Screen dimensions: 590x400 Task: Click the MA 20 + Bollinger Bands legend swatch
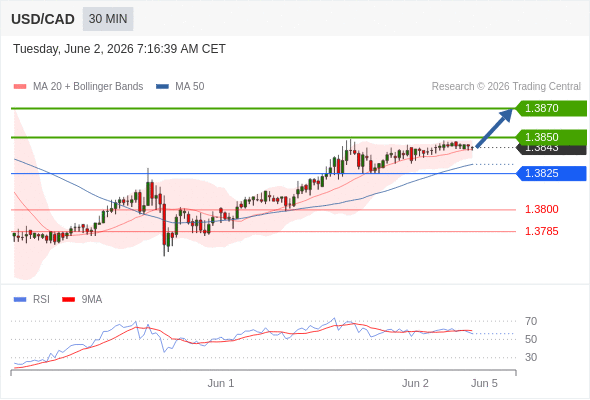point(20,87)
